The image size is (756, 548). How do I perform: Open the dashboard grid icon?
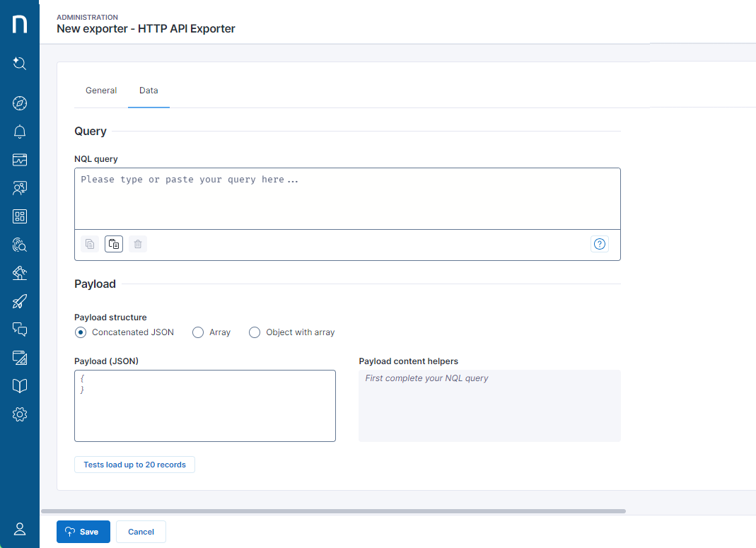[x=20, y=216]
